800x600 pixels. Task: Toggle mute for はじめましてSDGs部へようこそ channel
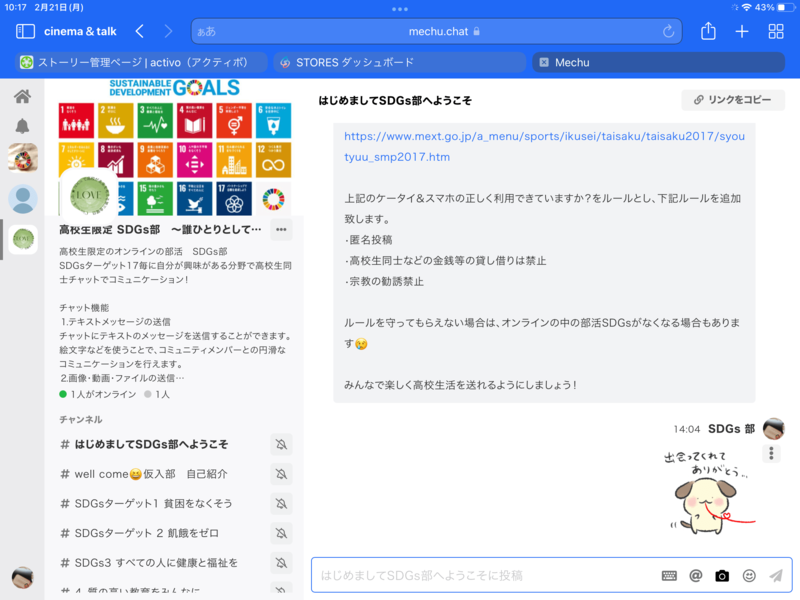[x=281, y=444]
